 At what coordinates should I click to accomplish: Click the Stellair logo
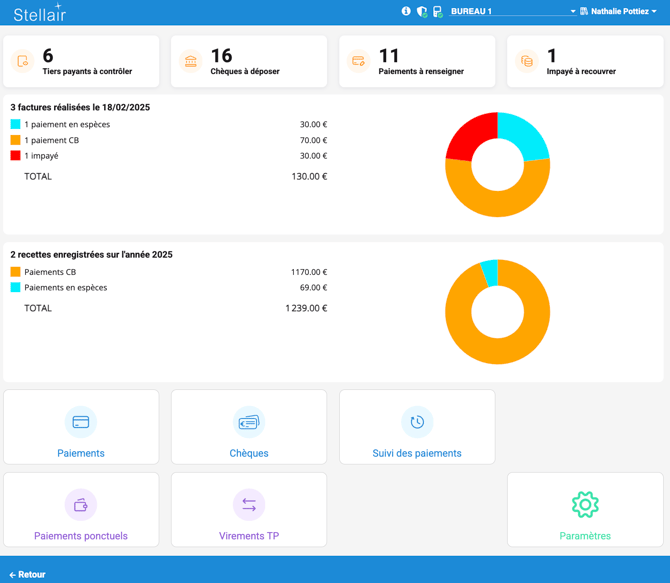(39, 13)
